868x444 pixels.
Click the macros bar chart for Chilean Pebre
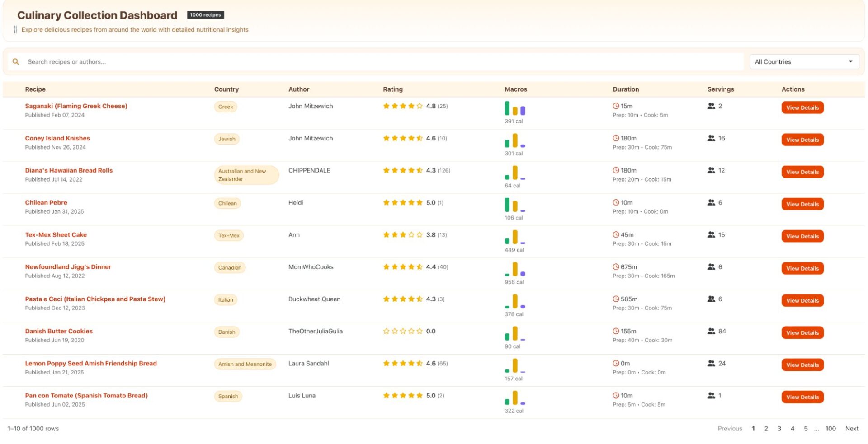click(x=514, y=205)
